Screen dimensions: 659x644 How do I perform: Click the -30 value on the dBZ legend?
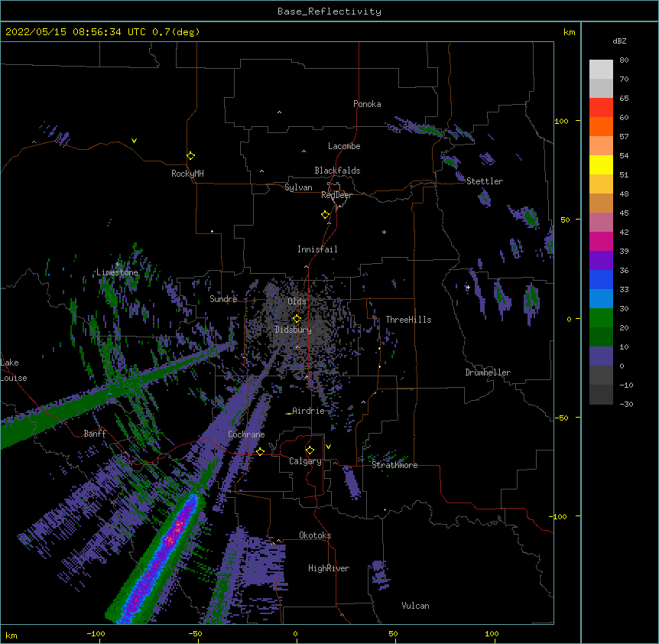pyautogui.click(x=626, y=404)
